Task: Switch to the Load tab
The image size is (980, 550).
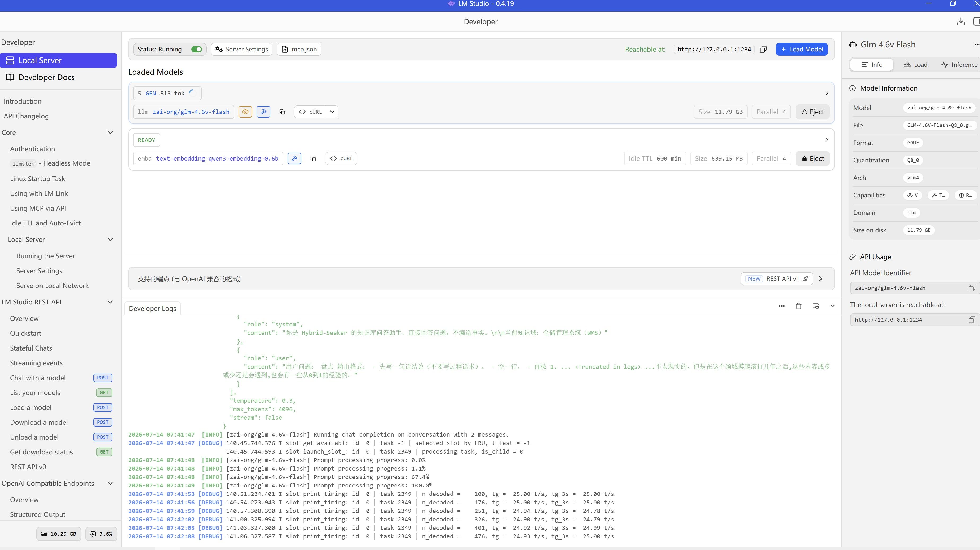Action: [915, 65]
